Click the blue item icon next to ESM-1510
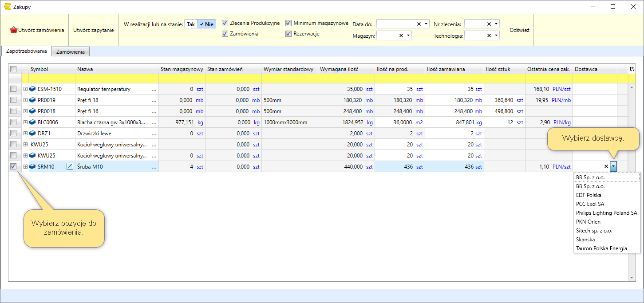Image resolution: width=644 pixels, height=303 pixels. 32,89
